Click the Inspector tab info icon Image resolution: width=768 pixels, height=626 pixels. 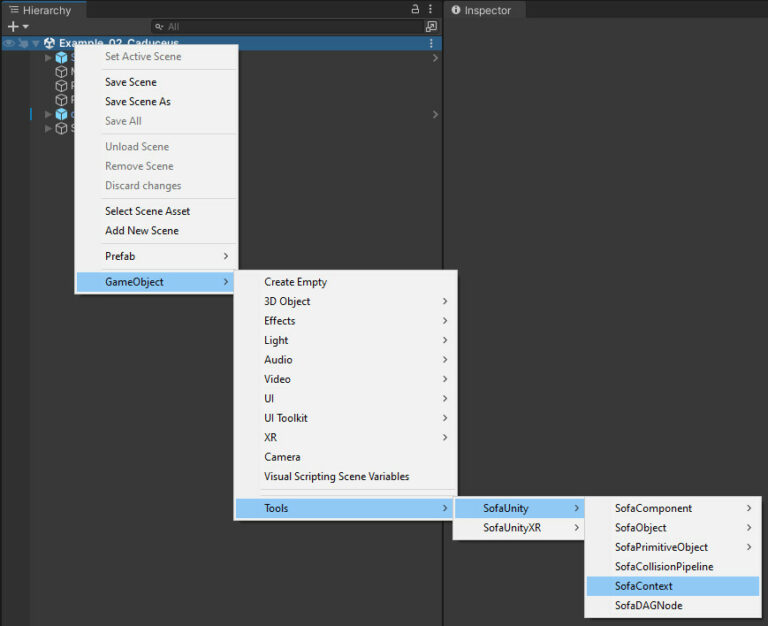456,10
